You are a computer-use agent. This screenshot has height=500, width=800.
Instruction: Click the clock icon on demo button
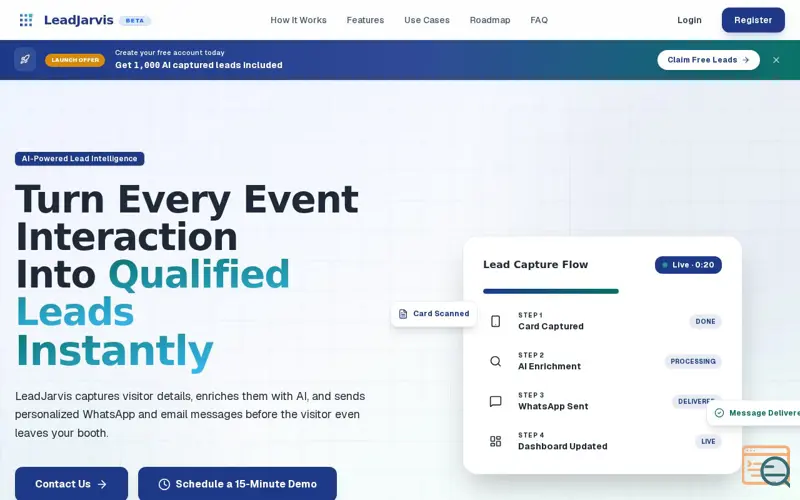pos(164,484)
